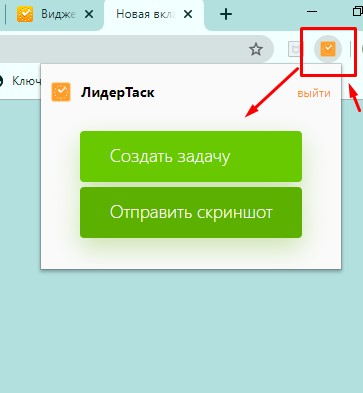Select the Новая вкладка tab

point(153,14)
